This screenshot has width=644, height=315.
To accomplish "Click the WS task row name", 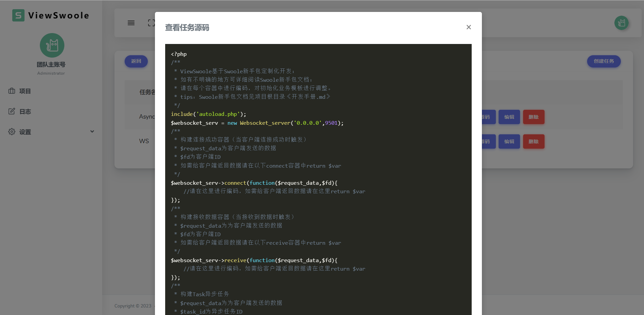I will coord(144,141).
